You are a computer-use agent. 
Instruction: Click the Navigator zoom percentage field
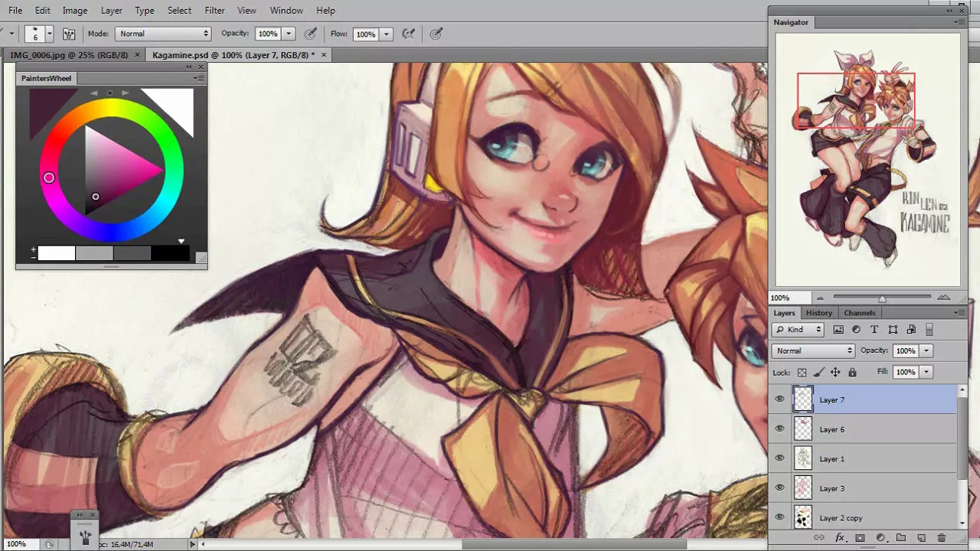pyautogui.click(x=789, y=298)
